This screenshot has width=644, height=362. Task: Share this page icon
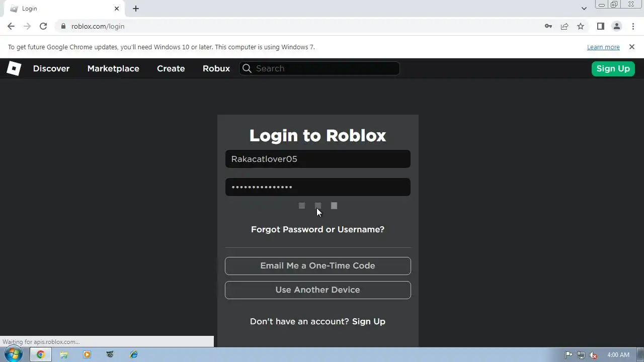(565, 26)
